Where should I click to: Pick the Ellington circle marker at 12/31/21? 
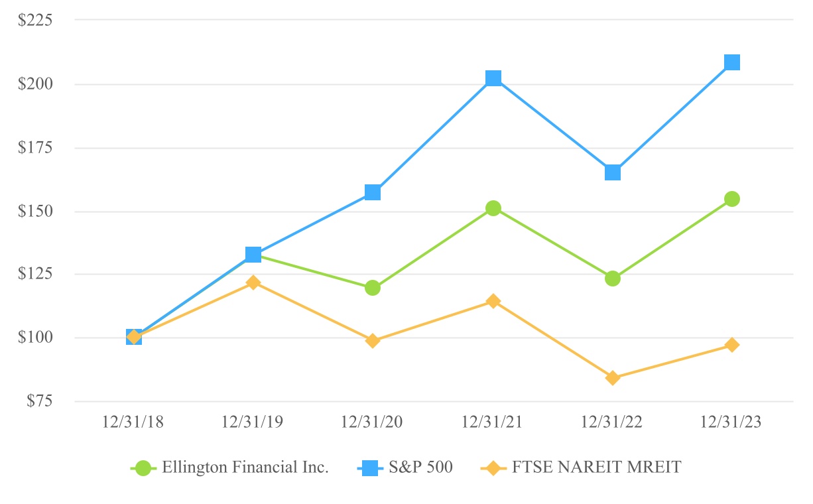493,208
